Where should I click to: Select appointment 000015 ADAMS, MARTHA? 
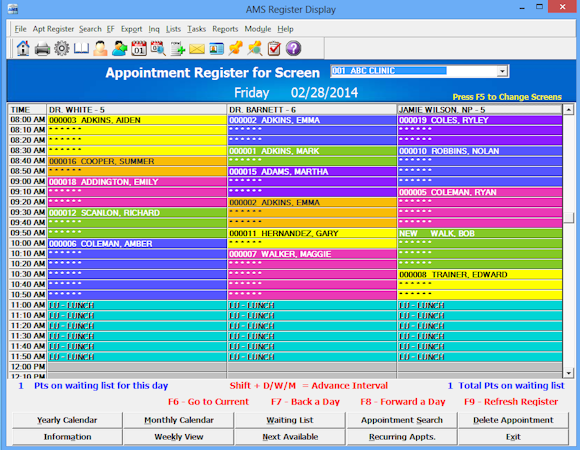312,172
